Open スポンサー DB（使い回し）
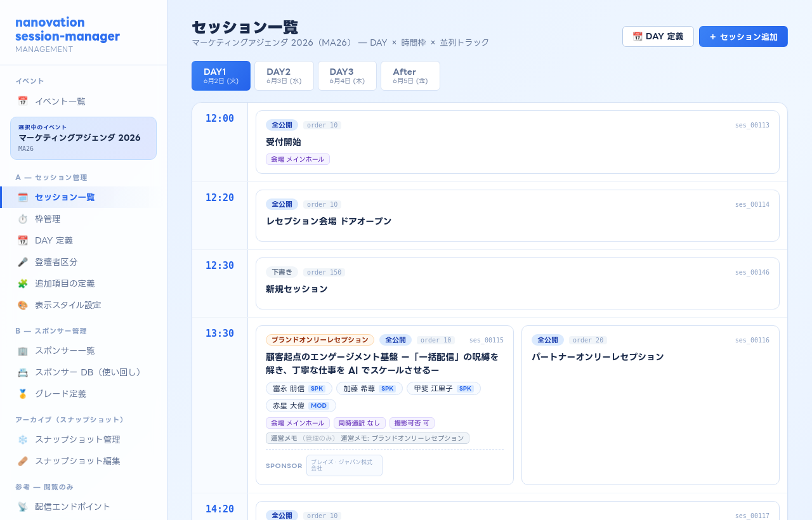This screenshot has width=812, height=520. click(x=83, y=372)
